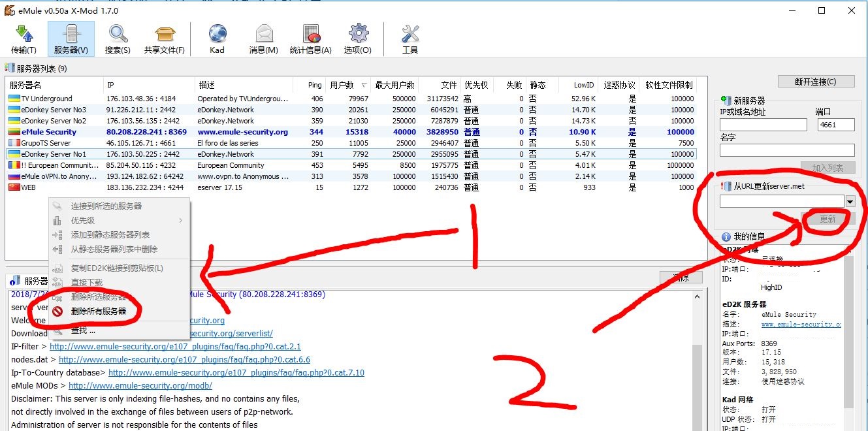Focus the Name (名字) input field
The height and width of the screenshot is (431, 868).
[x=787, y=150]
